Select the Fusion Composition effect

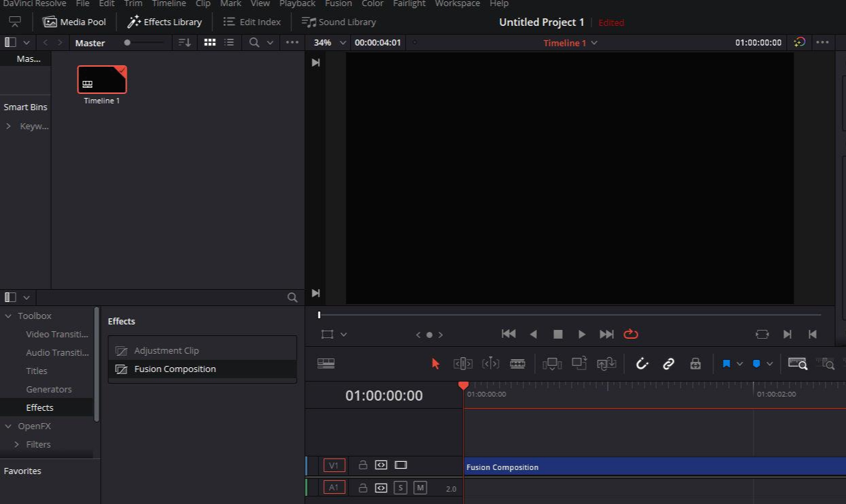click(x=202, y=369)
